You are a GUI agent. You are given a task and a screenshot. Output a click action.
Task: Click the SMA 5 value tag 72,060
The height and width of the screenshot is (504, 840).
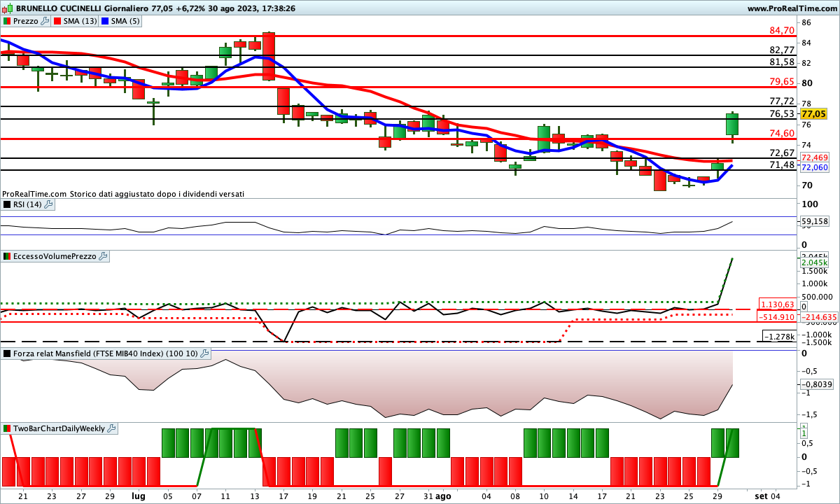(x=815, y=168)
